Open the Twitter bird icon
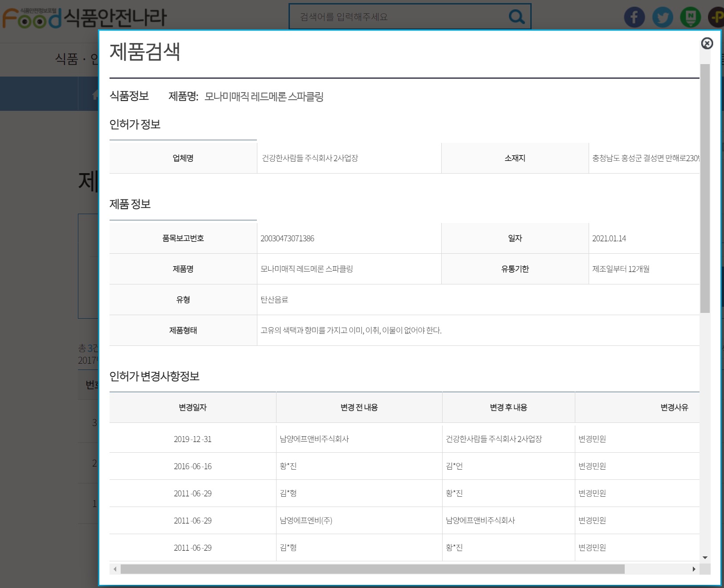This screenshot has height=588, width=724. click(663, 17)
